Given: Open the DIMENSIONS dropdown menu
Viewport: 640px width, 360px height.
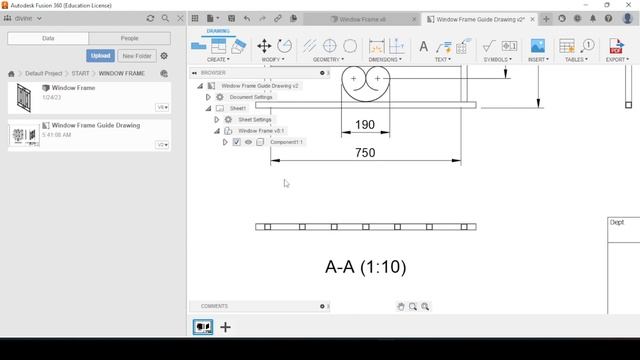Looking at the screenshot, I should [x=385, y=60].
